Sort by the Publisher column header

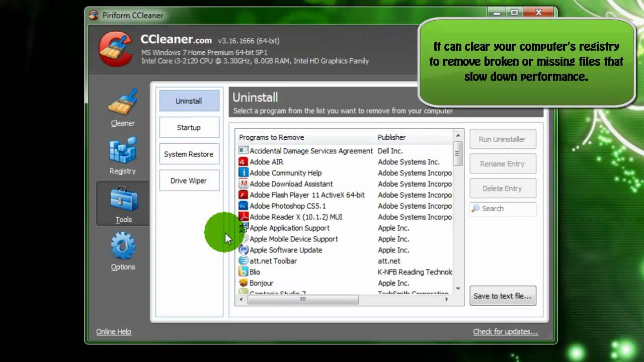coord(414,137)
